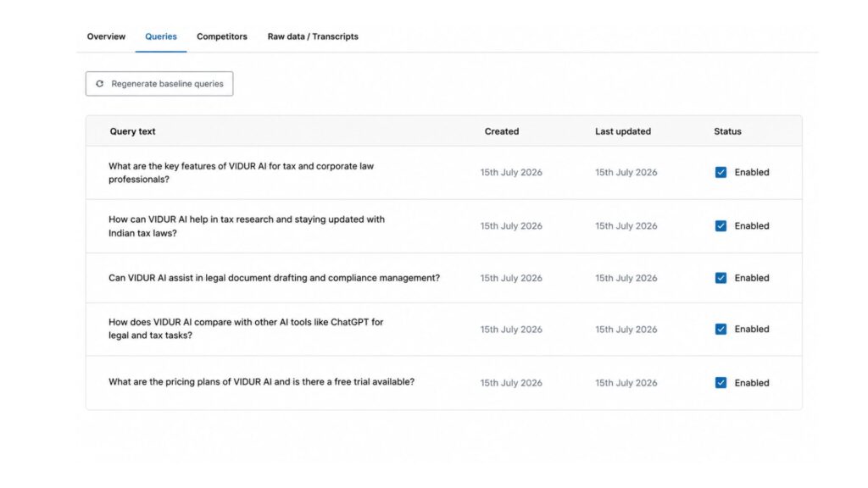This screenshot has width=868, height=488.
Task: Click Last updated date of pricing plans query
Action: point(626,383)
